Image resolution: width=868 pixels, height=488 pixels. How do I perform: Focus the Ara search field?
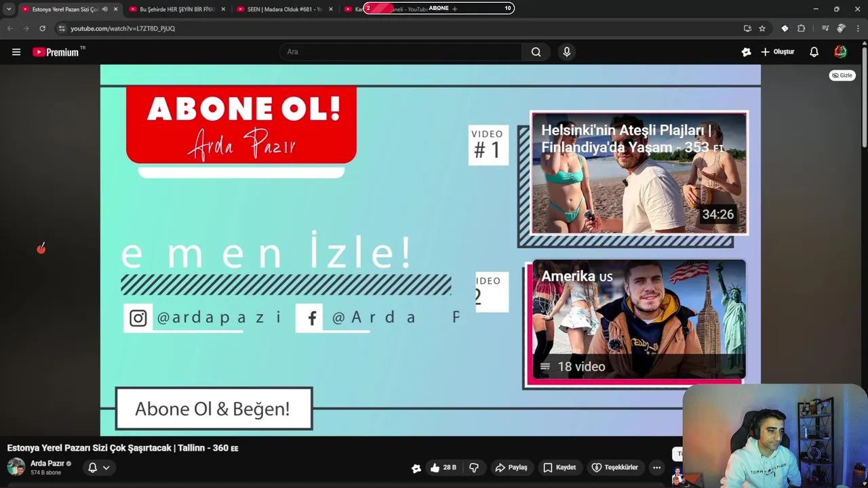click(401, 52)
